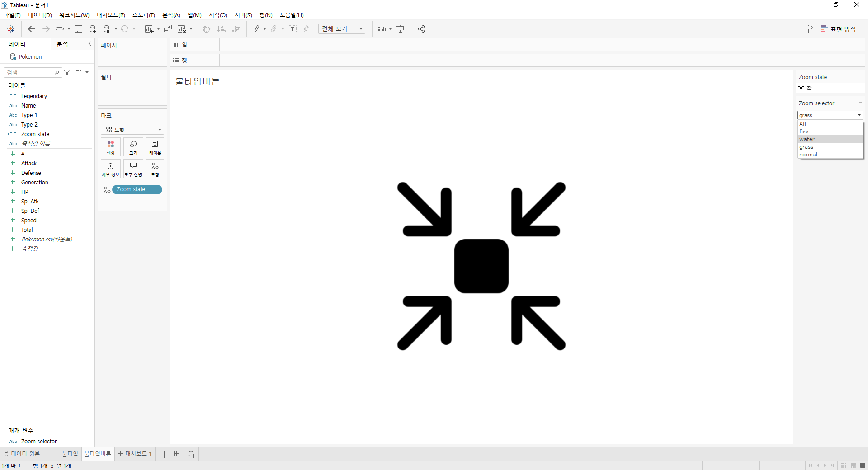The width and height of the screenshot is (868, 470).
Task: Select 'normal' in Zoom selector list
Action: (830, 155)
